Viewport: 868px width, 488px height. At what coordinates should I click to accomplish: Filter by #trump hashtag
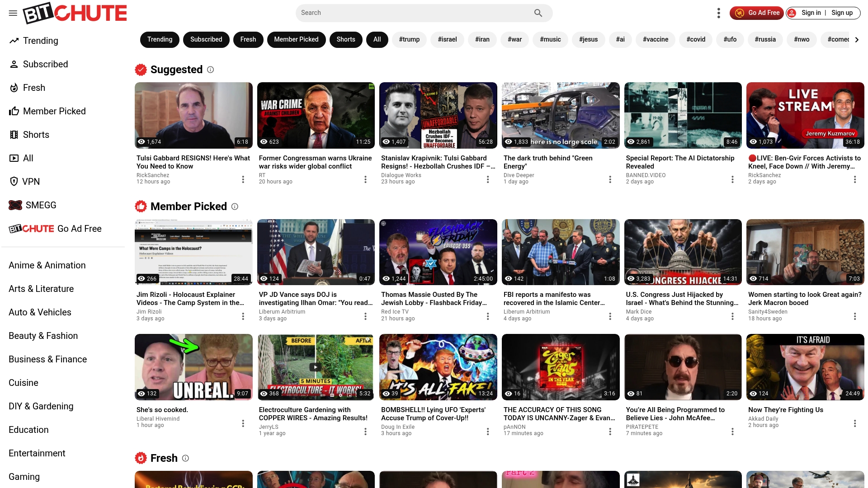[x=409, y=40]
